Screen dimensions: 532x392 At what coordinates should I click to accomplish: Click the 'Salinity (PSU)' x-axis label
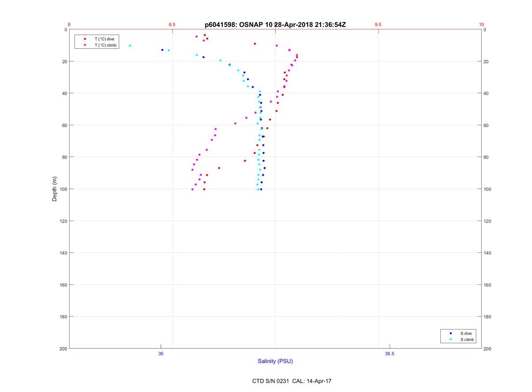point(275,361)
